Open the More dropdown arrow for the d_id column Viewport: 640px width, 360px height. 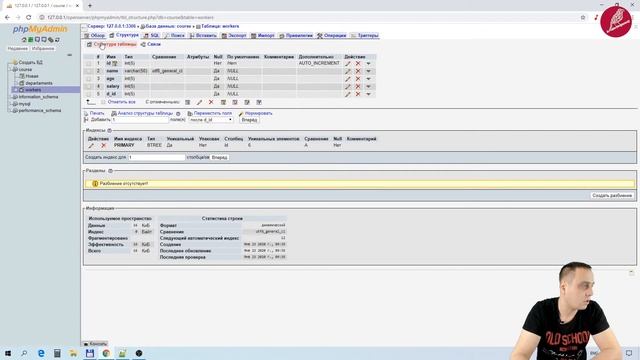[368, 94]
